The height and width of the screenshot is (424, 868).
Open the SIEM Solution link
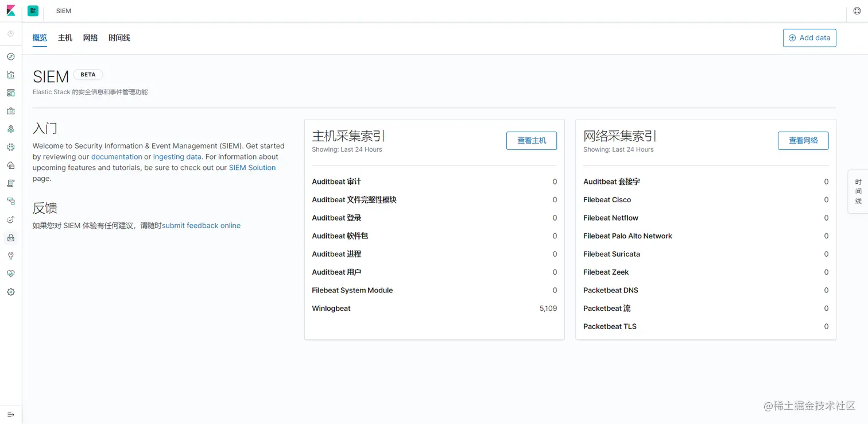click(253, 168)
